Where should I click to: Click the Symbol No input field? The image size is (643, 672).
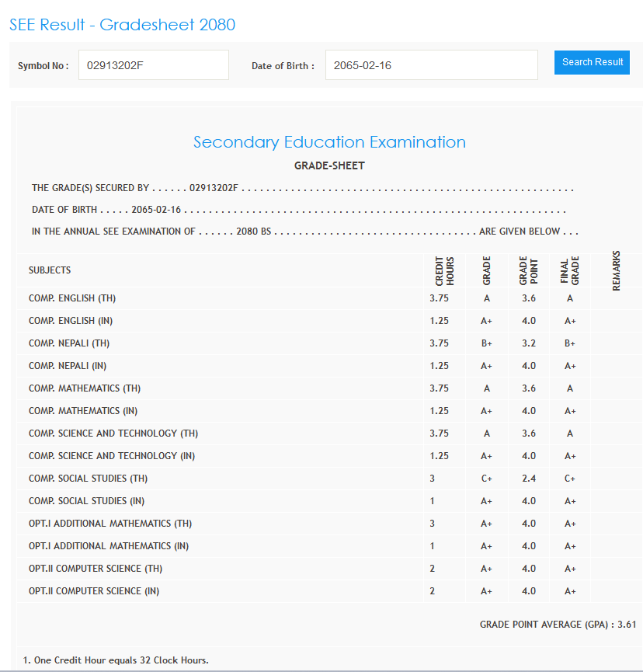pyautogui.click(x=153, y=65)
